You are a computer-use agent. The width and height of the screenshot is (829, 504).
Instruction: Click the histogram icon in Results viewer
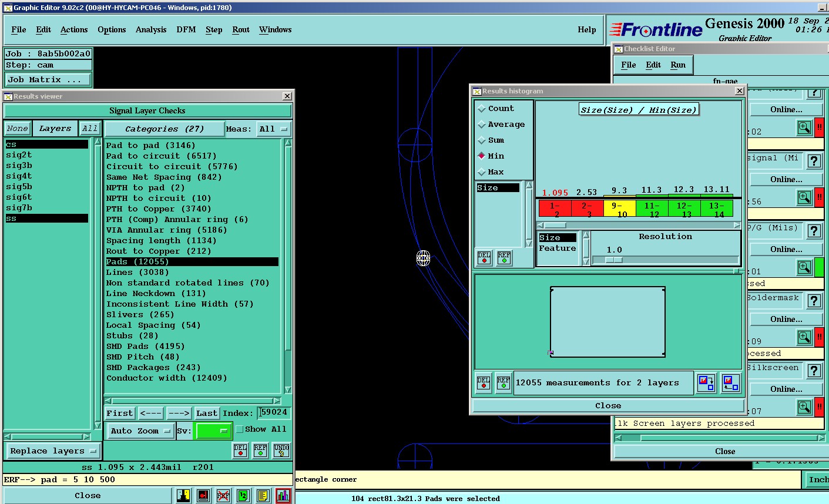click(283, 496)
